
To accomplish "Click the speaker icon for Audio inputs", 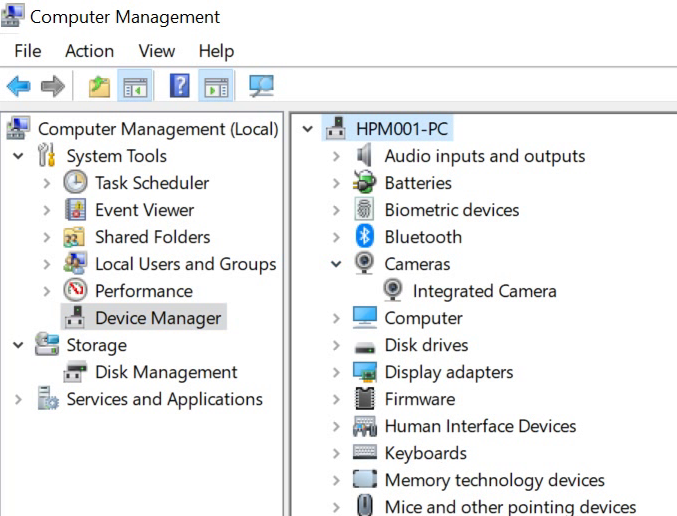I will pos(364,155).
